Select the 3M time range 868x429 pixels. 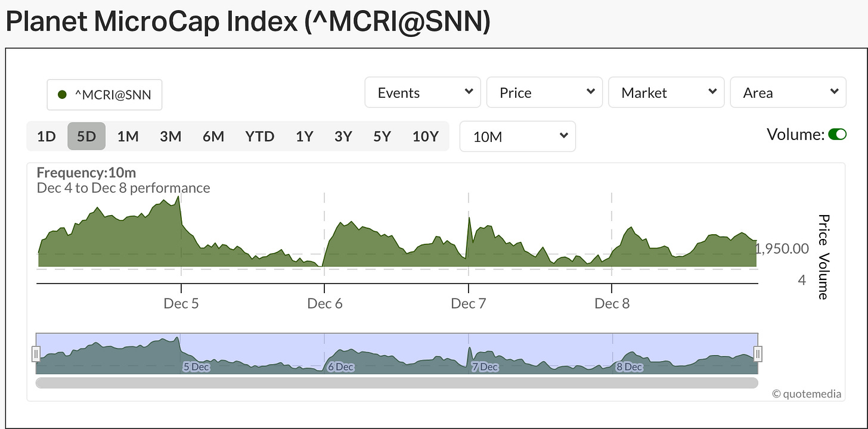pos(170,136)
